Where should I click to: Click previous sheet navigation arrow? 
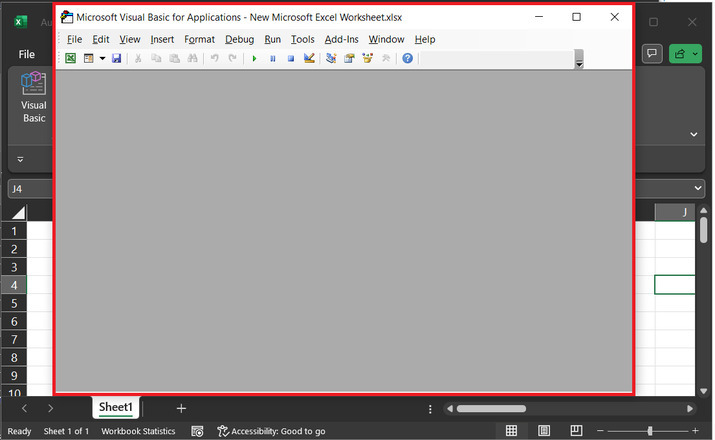pyautogui.click(x=24, y=409)
